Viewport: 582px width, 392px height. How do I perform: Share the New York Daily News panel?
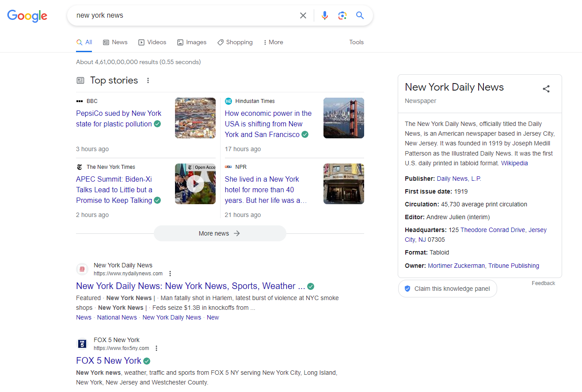click(x=546, y=89)
